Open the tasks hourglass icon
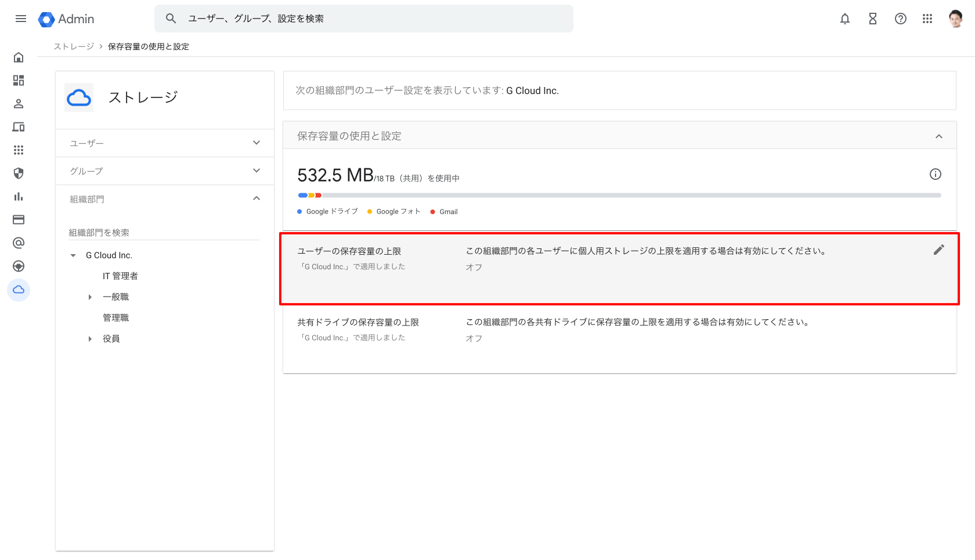The height and width of the screenshot is (560, 975). tap(873, 19)
